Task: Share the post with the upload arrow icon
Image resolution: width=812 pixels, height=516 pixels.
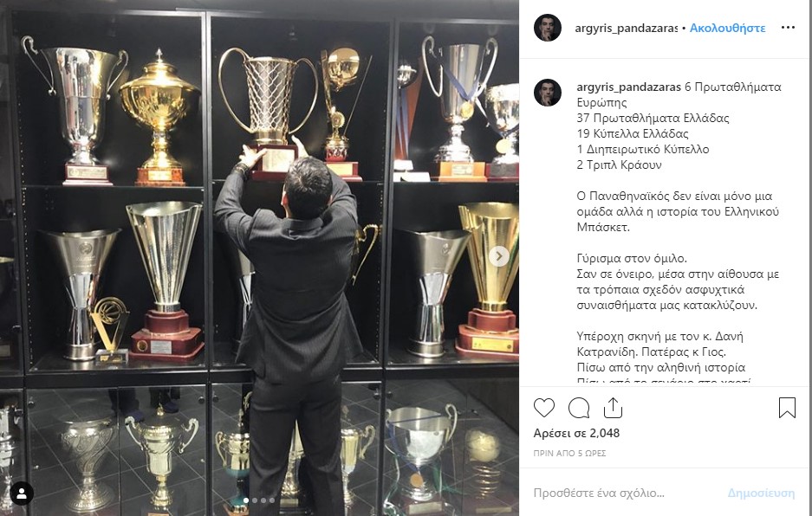Action: [613, 407]
